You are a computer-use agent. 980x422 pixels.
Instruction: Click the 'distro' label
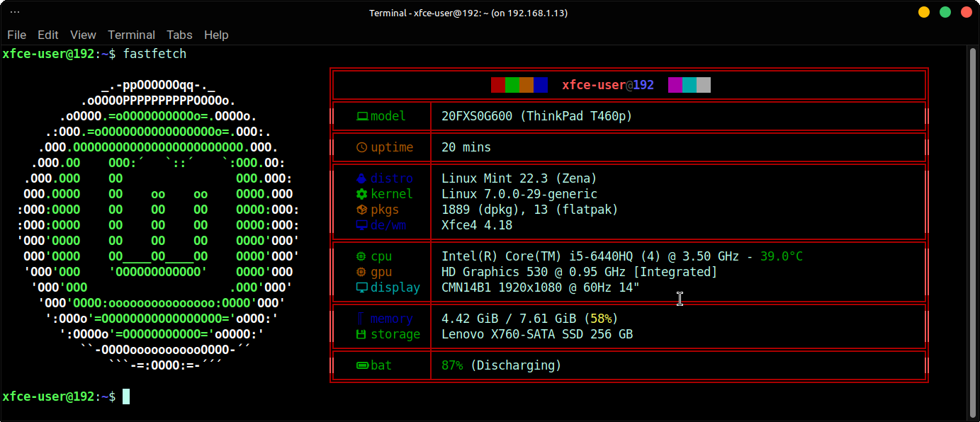[392, 178]
